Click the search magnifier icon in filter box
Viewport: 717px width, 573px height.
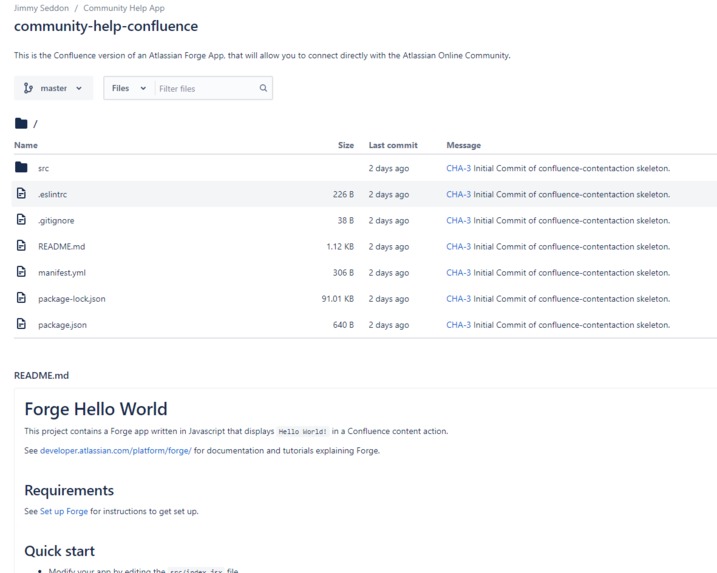[x=263, y=88]
